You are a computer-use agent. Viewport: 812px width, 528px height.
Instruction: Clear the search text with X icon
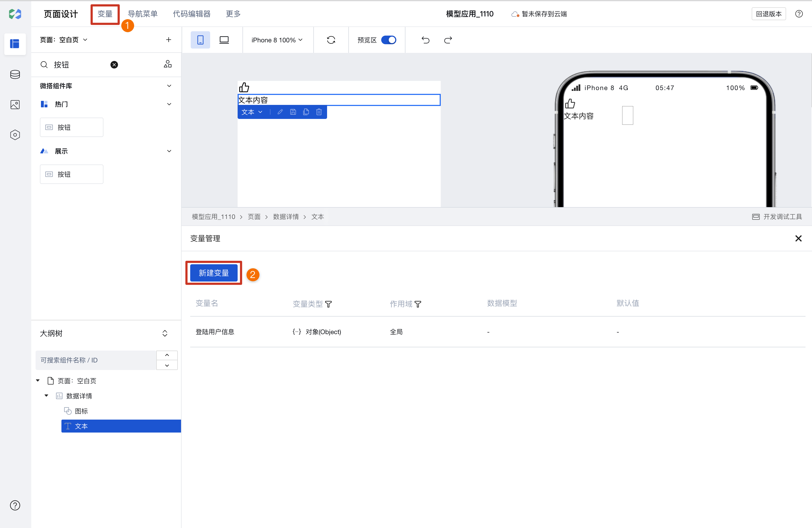point(114,64)
